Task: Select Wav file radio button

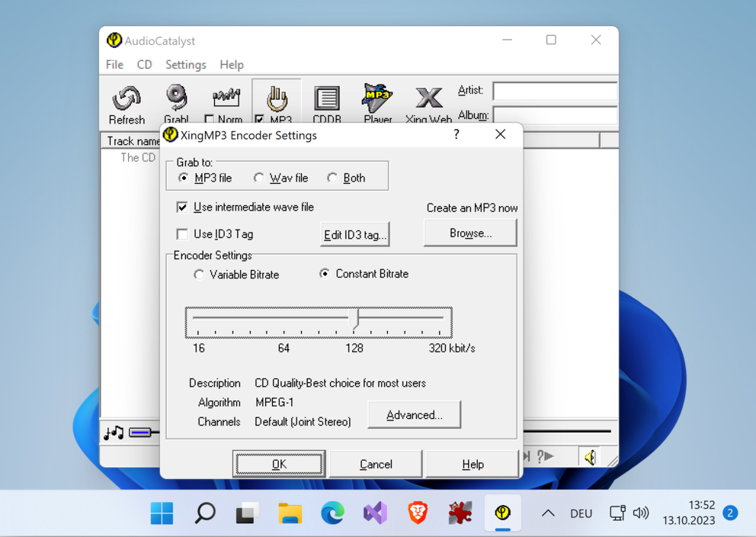Action: point(259,178)
